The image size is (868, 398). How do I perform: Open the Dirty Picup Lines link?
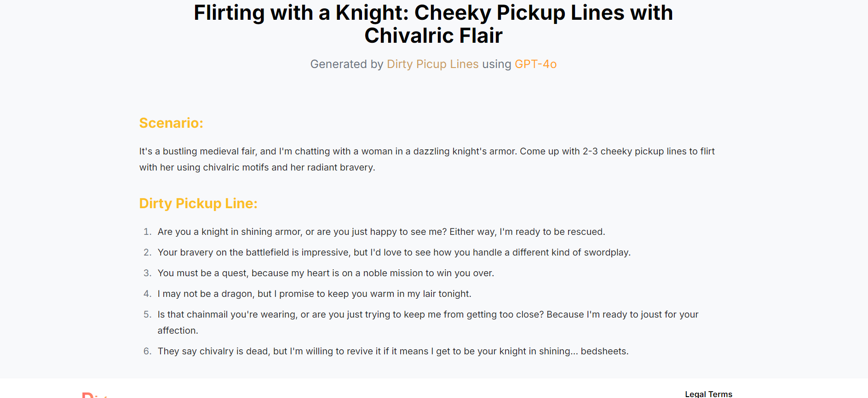click(x=432, y=64)
